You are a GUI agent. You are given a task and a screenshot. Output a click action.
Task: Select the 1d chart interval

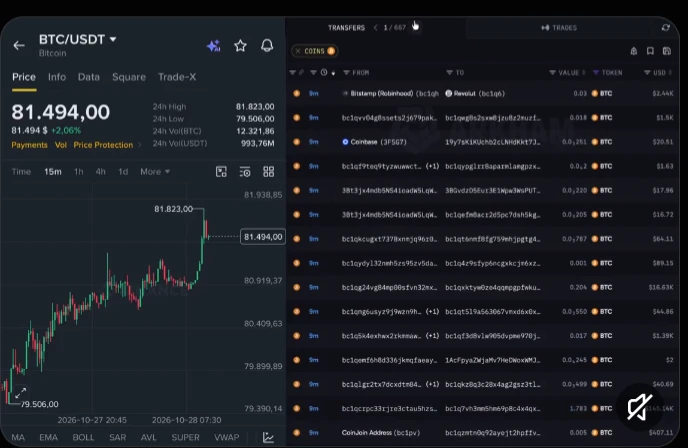click(x=123, y=172)
